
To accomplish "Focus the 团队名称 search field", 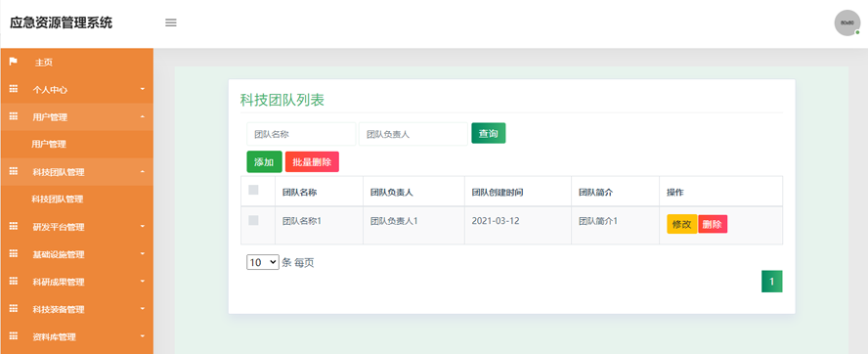I will pyautogui.click(x=301, y=134).
